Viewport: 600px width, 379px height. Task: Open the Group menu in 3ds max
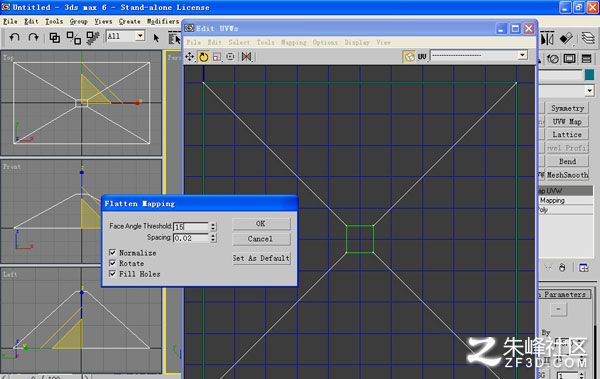pos(79,21)
